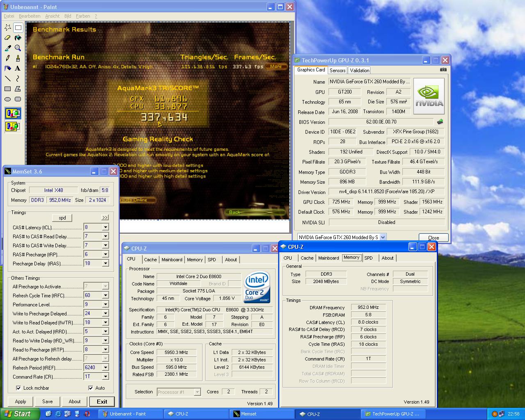This screenshot has height=420, width=525.
Task: Click the GPU-Z BIOS save chip icon
Action: tap(440, 122)
